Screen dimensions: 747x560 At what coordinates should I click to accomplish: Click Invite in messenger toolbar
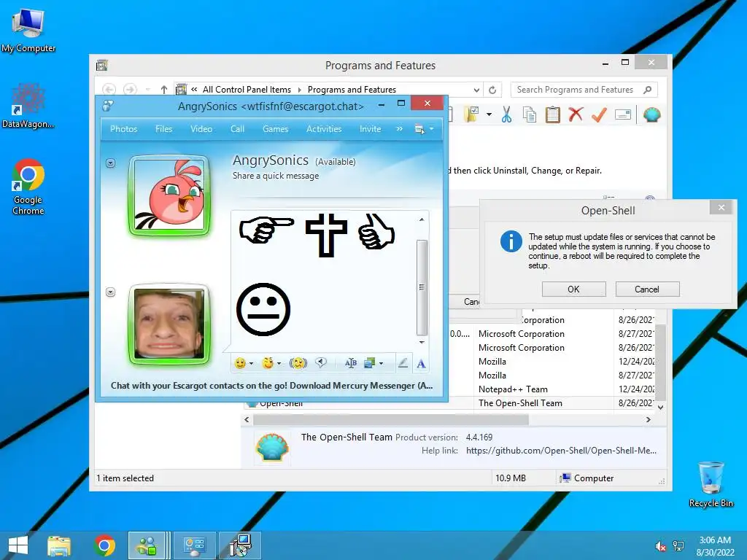pyautogui.click(x=370, y=129)
